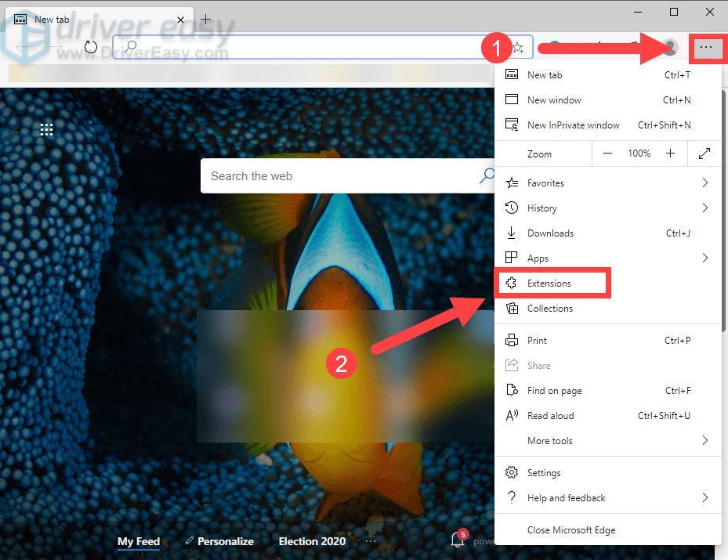Decrease zoom with the minus button
Image resolution: width=728 pixels, height=560 pixels.
coord(607,154)
